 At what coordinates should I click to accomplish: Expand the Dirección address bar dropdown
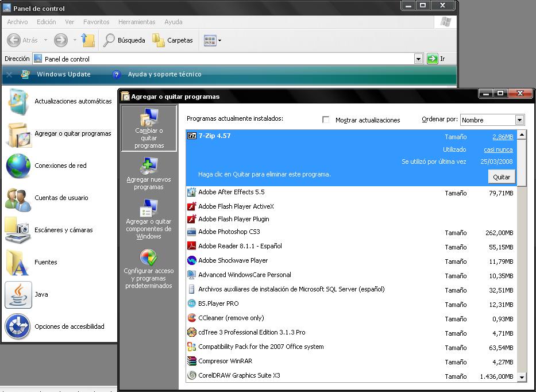(x=418, y=59)
